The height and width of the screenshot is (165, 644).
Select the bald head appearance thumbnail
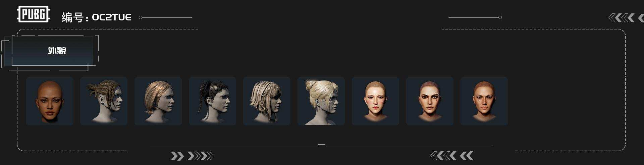click(x=50, y=101)
